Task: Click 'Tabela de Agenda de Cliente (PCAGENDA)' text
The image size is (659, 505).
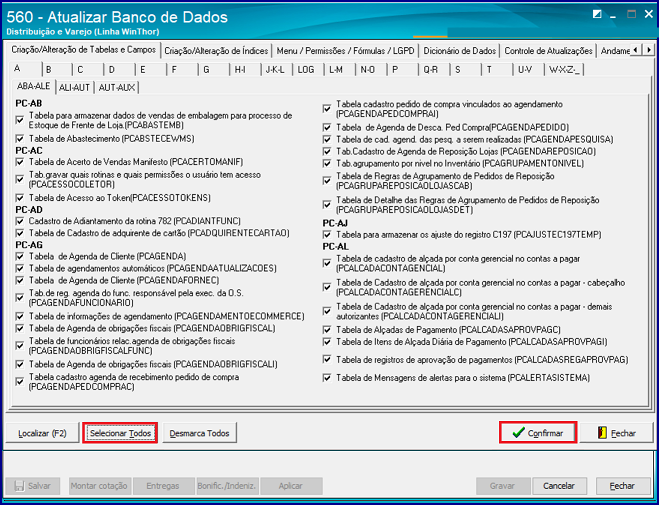Action: pos(107,256)
